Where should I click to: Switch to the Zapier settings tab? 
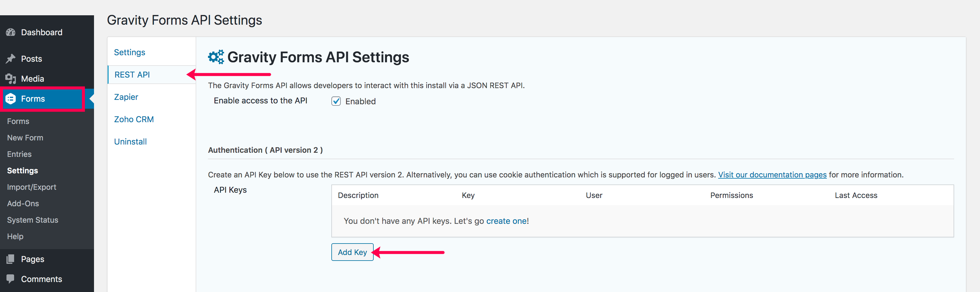(126, 97)
